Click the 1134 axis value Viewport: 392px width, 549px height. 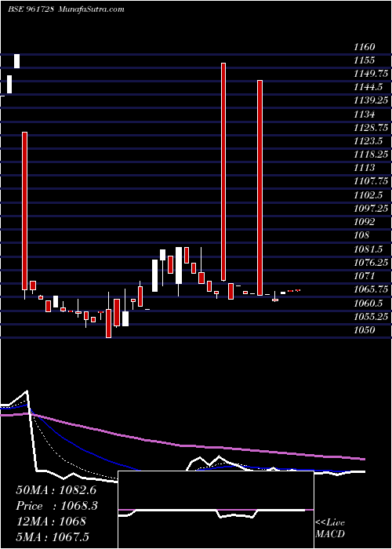pos(365,115)
